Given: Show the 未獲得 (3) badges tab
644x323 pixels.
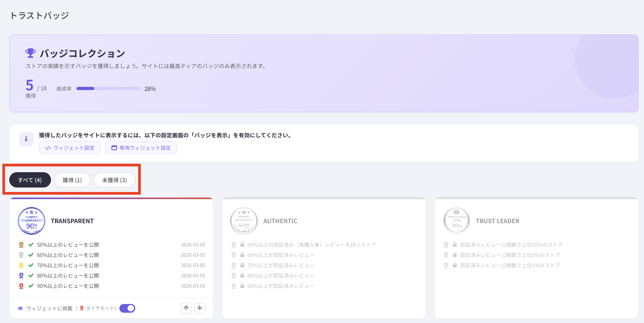Looking at the screenshot, I should pos(114,180).
